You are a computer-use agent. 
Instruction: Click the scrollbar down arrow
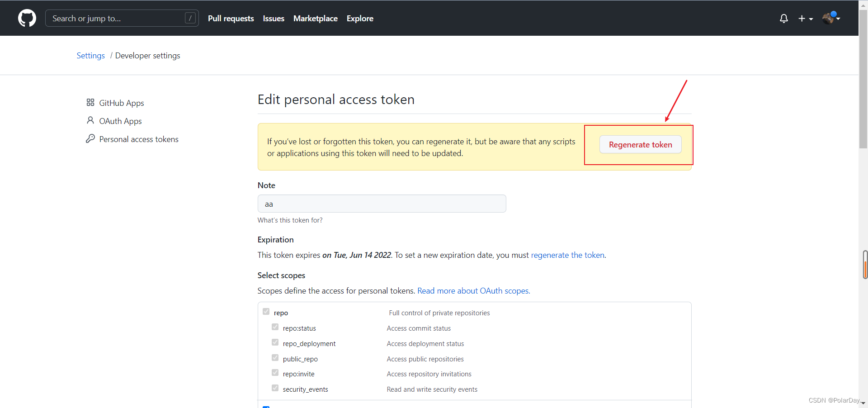coord(863,403)
